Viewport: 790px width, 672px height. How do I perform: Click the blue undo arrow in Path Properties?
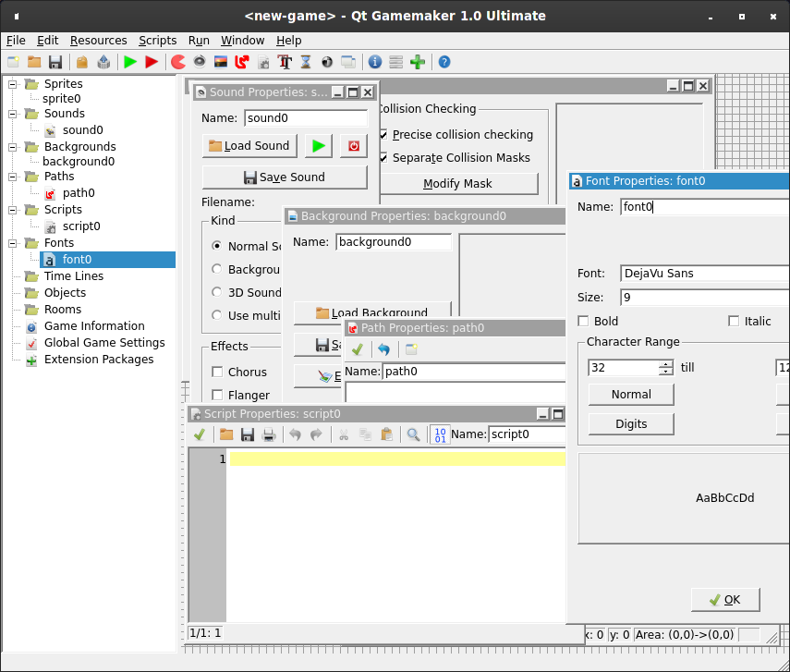384,348
